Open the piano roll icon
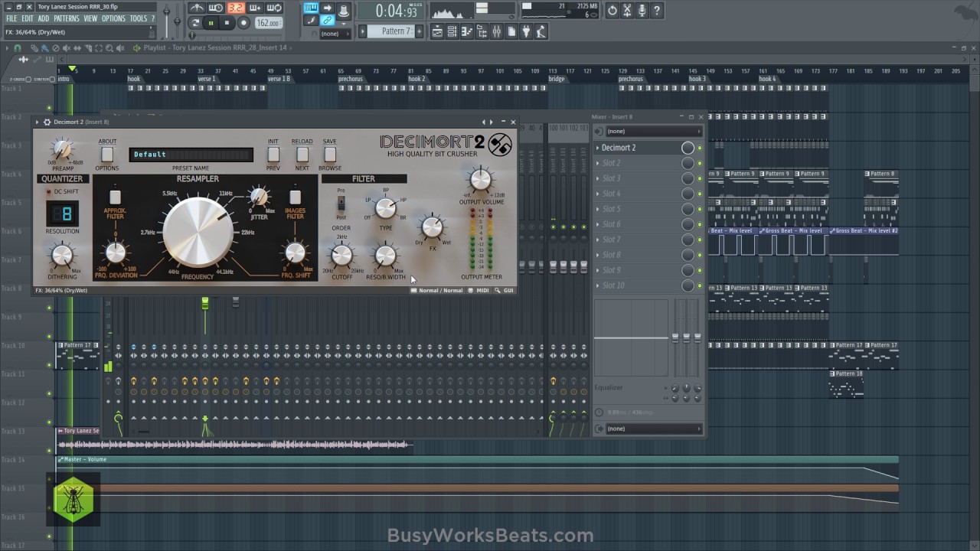Viewport: 980px width, 551px height. pos(467,31)
